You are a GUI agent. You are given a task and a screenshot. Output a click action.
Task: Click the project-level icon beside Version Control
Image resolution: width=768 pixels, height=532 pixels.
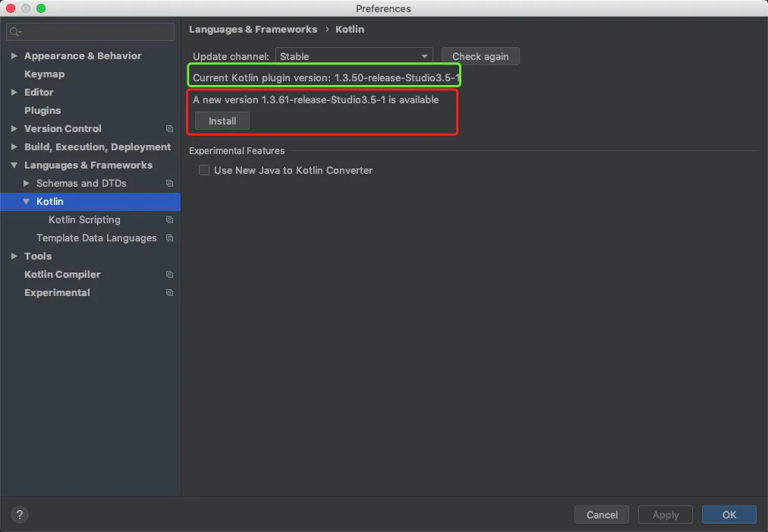(x=169, y=129)
